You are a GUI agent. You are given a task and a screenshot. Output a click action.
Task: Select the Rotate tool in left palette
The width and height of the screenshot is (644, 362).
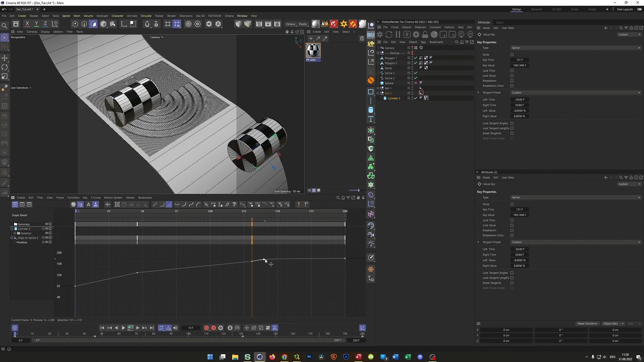[5, 67]
